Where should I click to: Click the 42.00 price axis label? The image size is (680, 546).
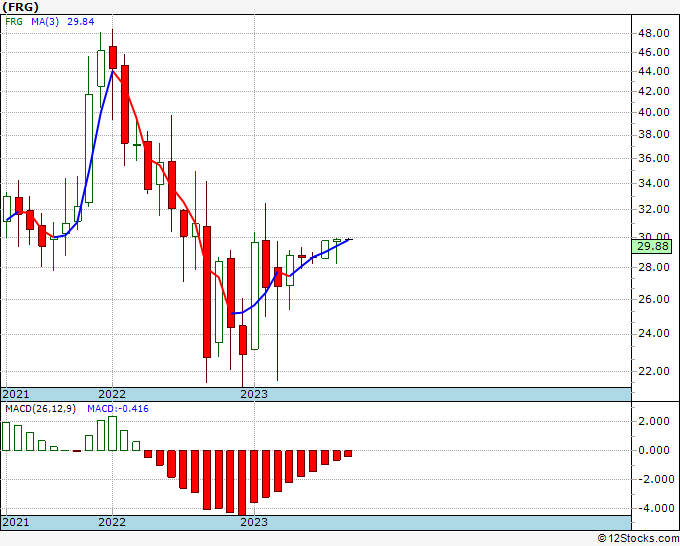point(654,92)
